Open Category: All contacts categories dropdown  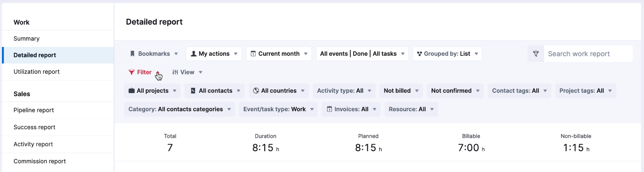coord(180,109)
